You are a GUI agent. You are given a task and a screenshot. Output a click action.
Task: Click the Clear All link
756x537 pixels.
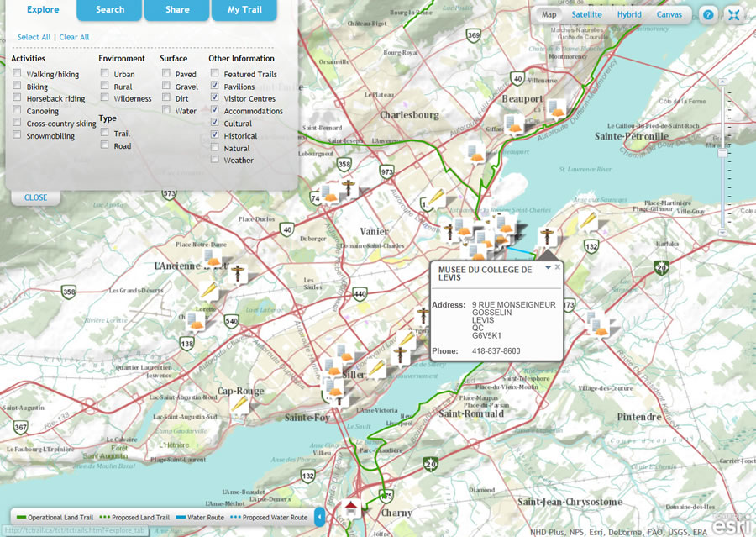(74, 37)
